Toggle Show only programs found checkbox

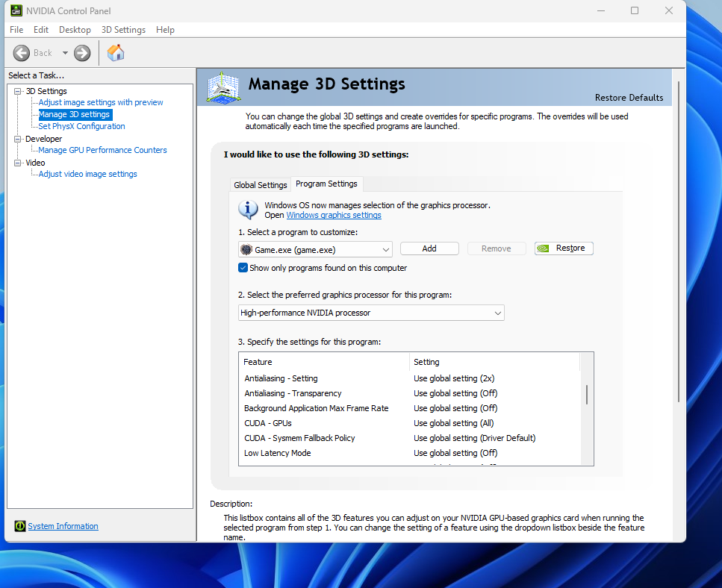[243, 268]
